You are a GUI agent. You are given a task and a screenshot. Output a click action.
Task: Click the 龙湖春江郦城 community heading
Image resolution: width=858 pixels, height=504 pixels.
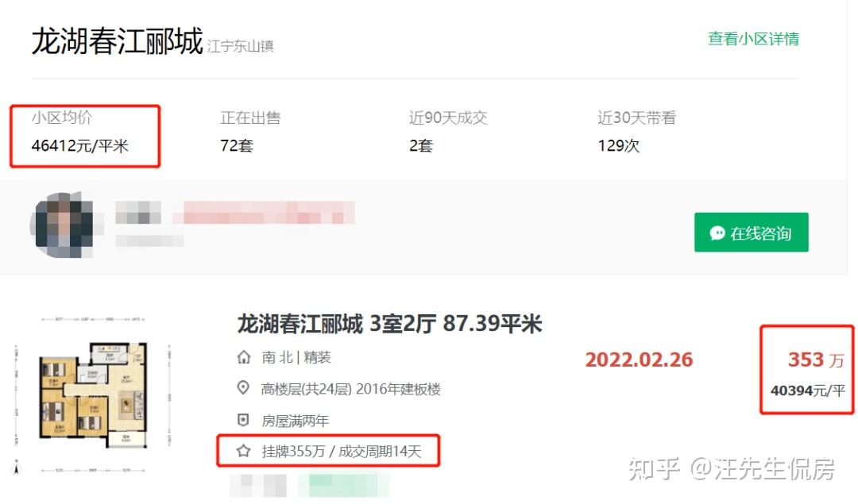117,41
